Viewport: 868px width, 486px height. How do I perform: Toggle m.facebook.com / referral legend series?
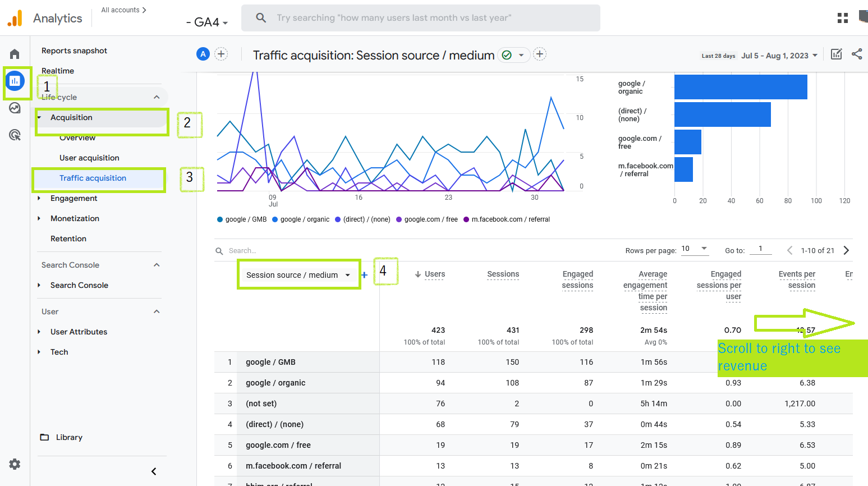(507, 219)
